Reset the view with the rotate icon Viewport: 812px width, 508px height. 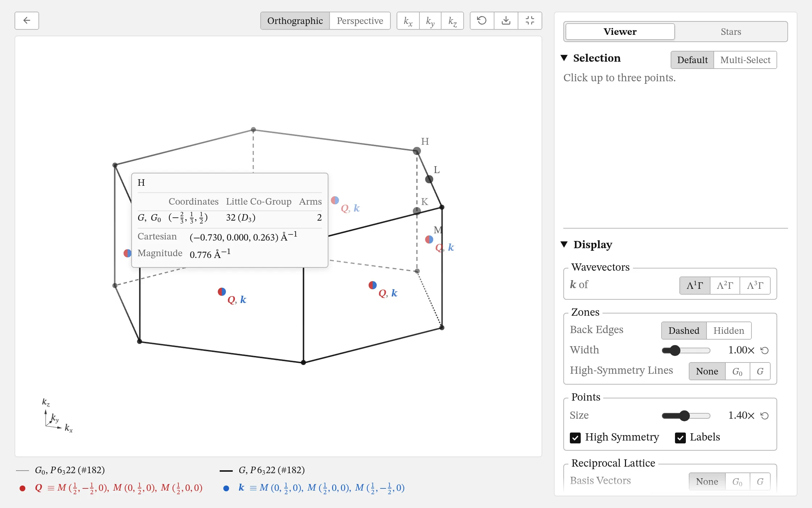point(482,21)
